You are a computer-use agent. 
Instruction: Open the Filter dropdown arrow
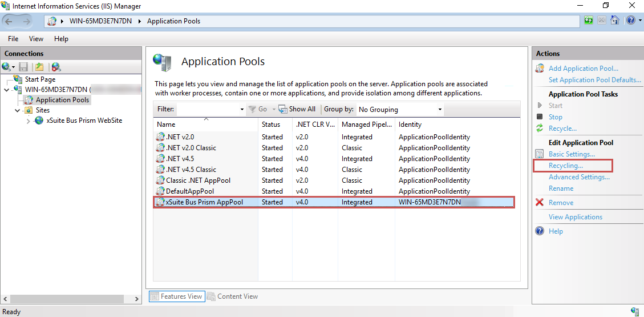pos(242,109)
